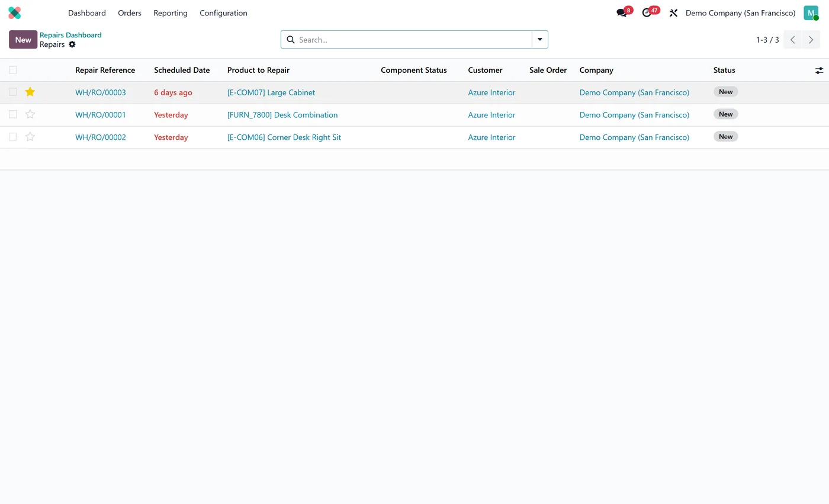Click the search magnifier icon
The image size is (829, 504).
291,40
